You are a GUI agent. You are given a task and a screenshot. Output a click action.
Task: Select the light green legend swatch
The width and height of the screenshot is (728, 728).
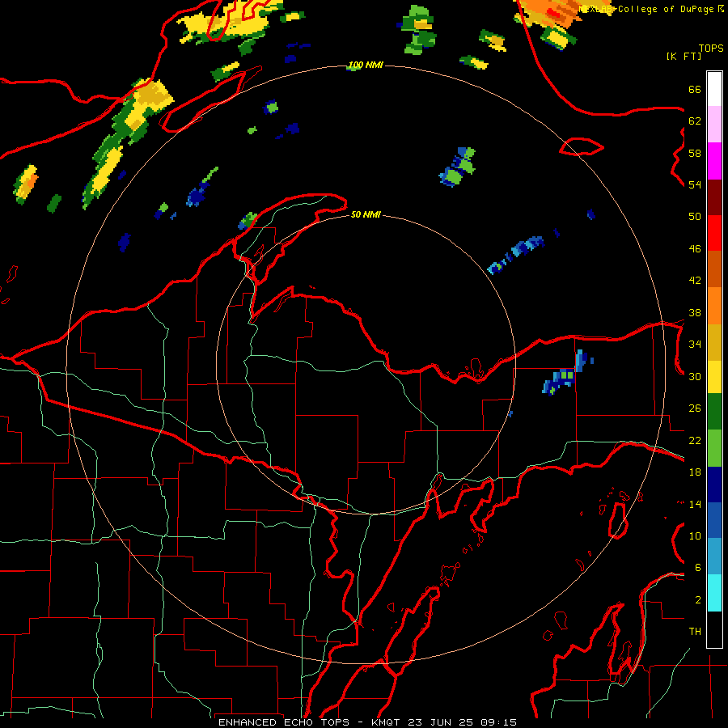[714, 448]
